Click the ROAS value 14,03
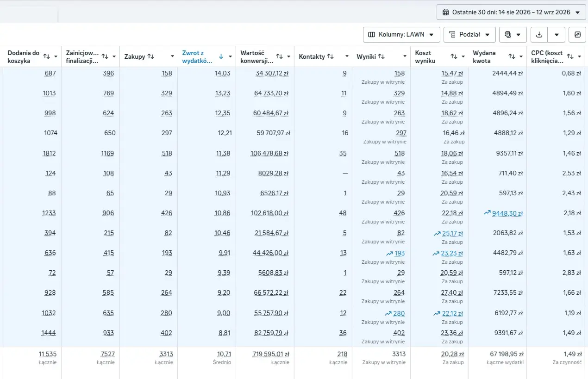 point(222,73)
